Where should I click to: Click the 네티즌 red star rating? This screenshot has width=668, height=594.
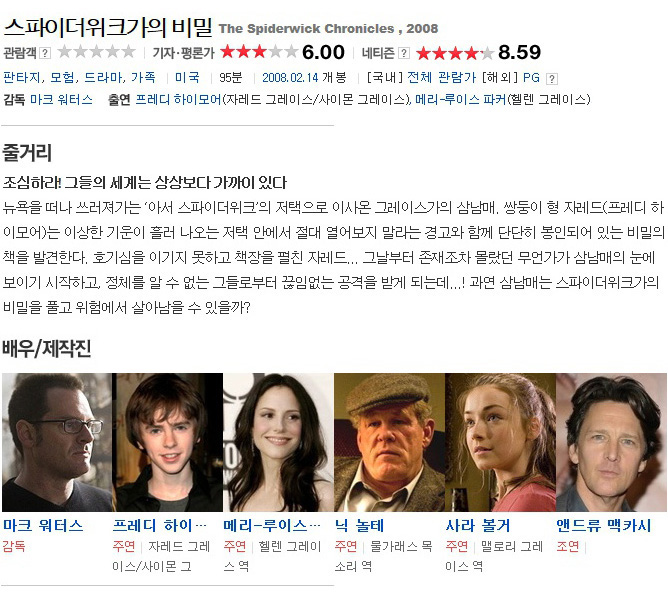tap(455, 53)
